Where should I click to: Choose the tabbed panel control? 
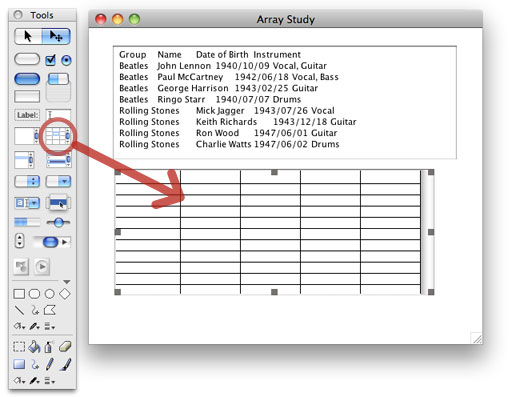[58, 87]
